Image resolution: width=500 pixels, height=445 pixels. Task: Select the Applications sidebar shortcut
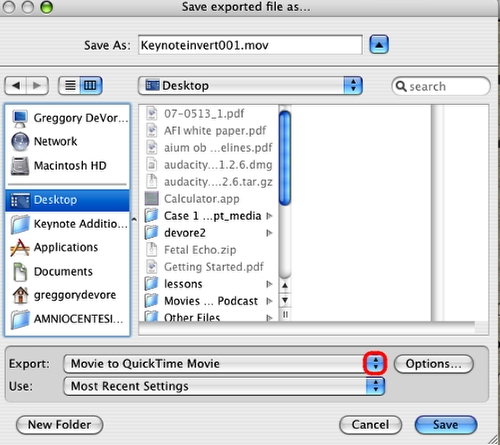[67, 247]
